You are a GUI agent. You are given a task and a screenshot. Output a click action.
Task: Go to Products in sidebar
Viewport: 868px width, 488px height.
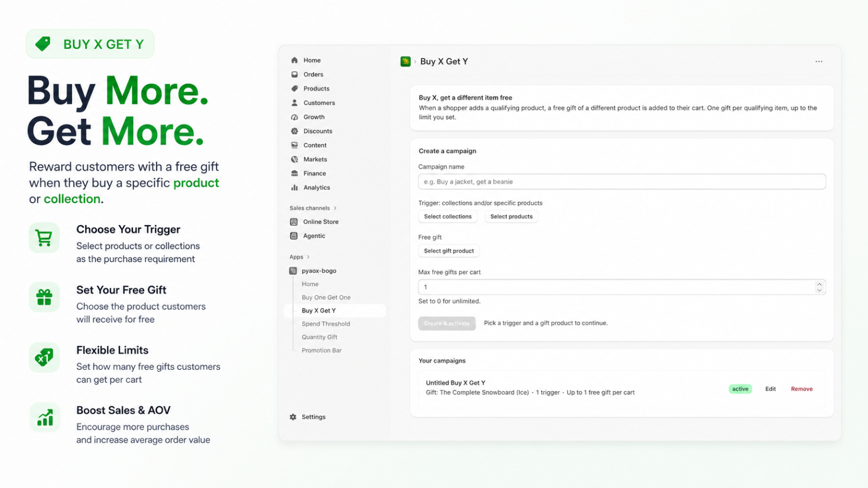(x=316, y=88)
